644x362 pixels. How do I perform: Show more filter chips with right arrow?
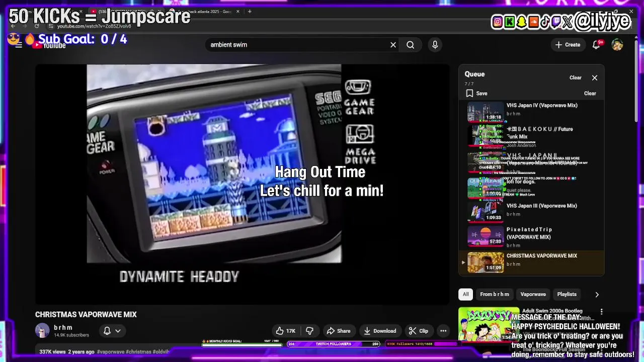click(x=597, y=294)
